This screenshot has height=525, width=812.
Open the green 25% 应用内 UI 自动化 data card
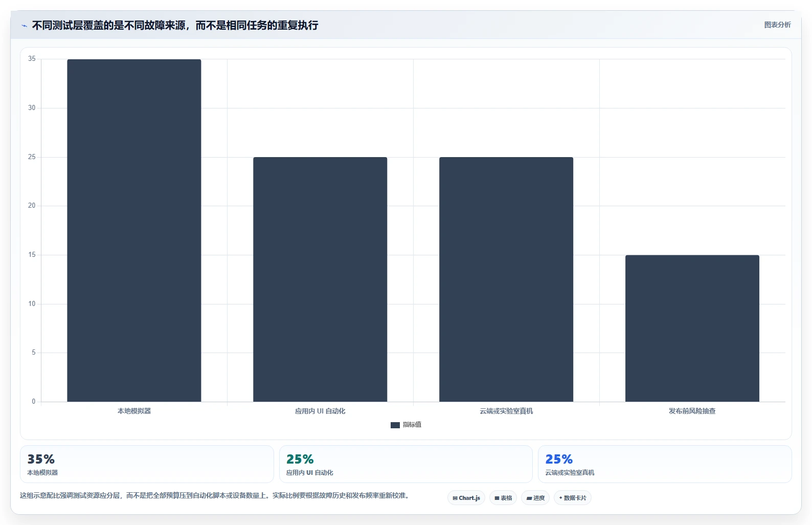[x=406, y=464]
